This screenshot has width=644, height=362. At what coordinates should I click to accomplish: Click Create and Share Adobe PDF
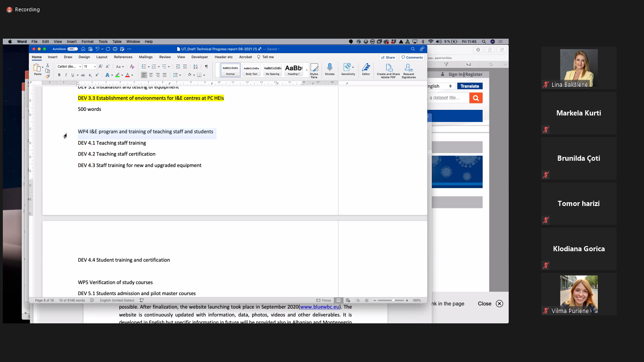coord(388,71)
